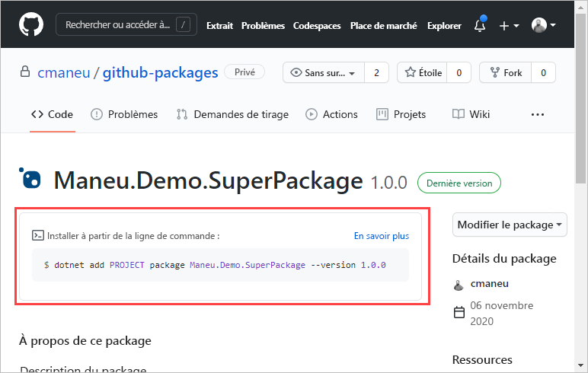Click the cmaneu owner link
This screenshot has height=373, width=588.
(64, 72)
